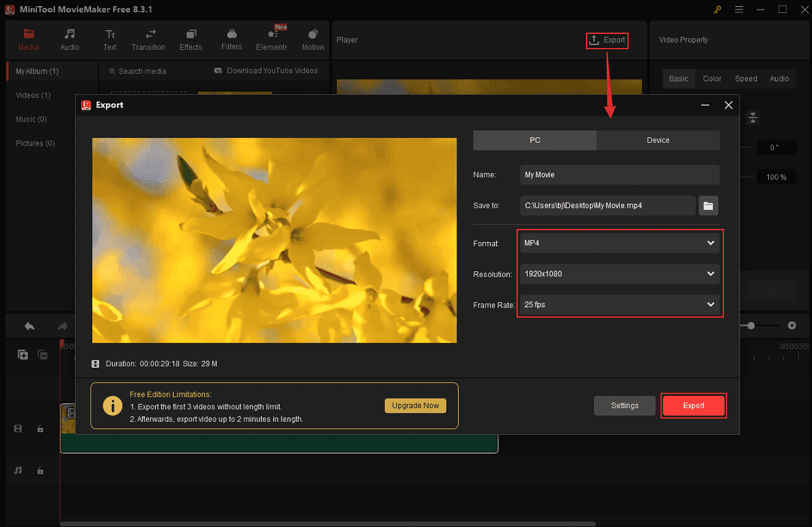This screenshot has width=812, height=527.
Task: Open the Format dropdown showing MP4
Action: pyautogui.click(x=619, y=243)
